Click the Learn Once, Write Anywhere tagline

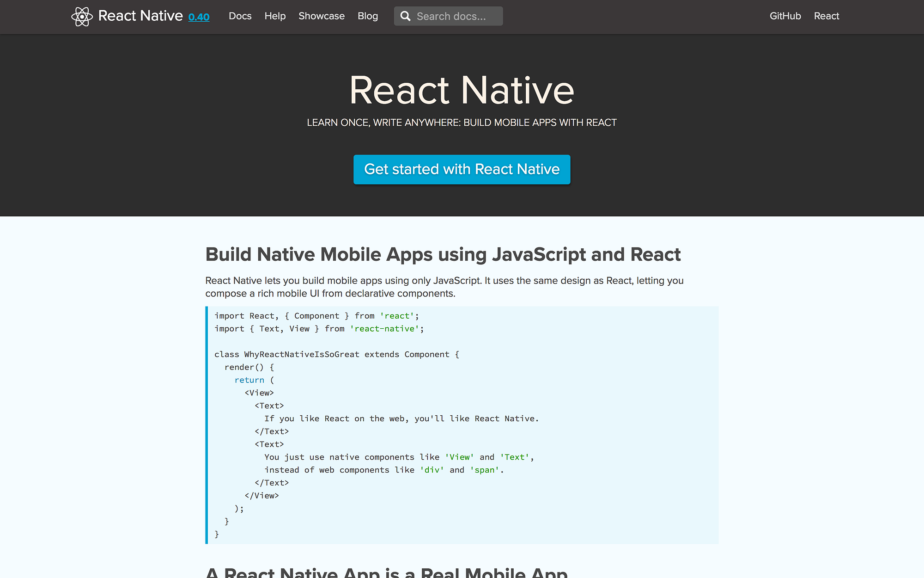point(462,123)
